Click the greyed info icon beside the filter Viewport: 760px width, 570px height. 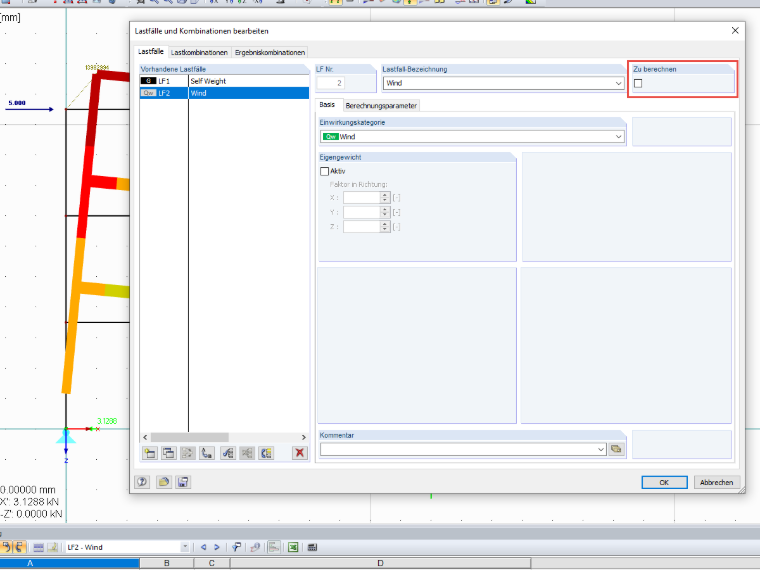point(255,547)
